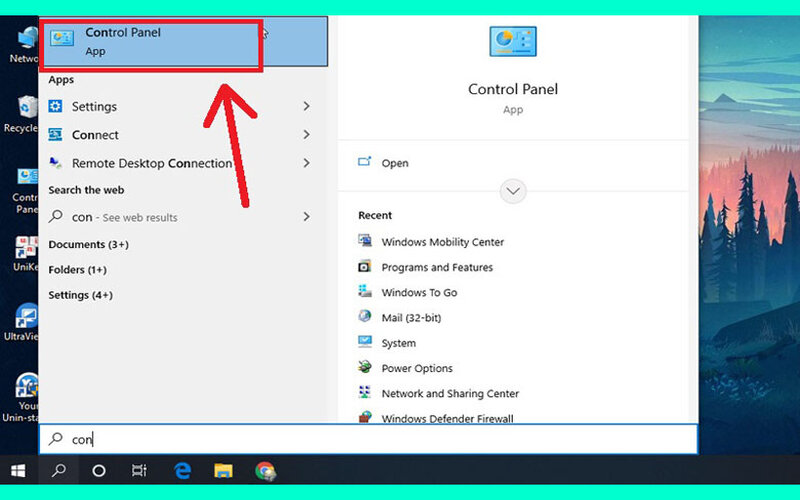Expand the Connect result chevron
Image resolution: width=800 pixels, height=500 pixels.
[307, 135]
